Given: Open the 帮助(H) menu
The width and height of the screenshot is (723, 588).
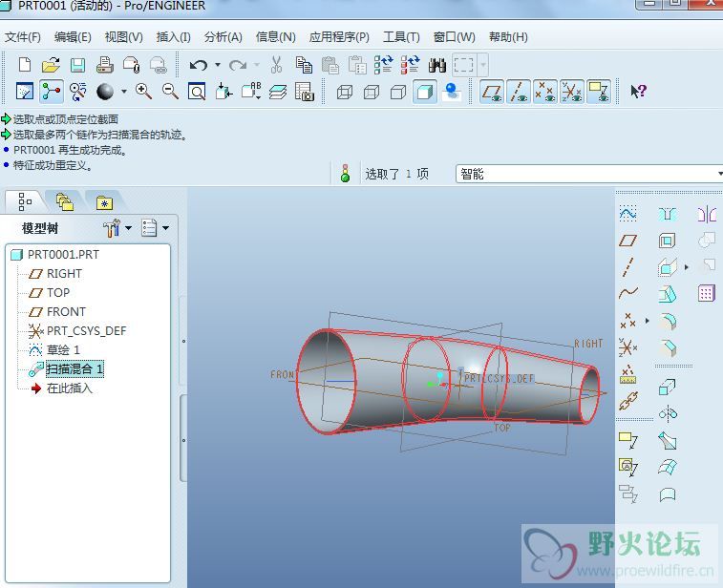Looking at the screenshot, I should pos(508,37).
